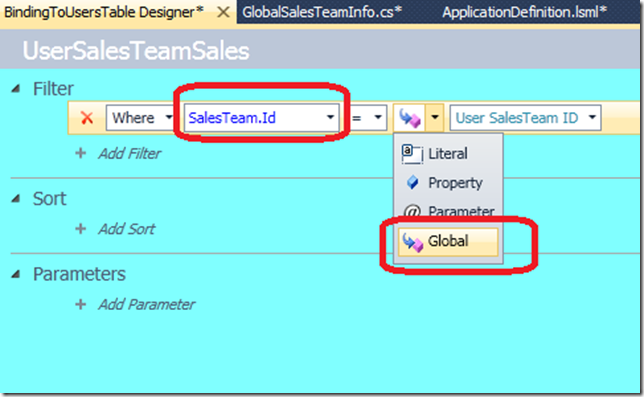Delete the filter with the red X
644x397 pixels.
click(87, 118)
